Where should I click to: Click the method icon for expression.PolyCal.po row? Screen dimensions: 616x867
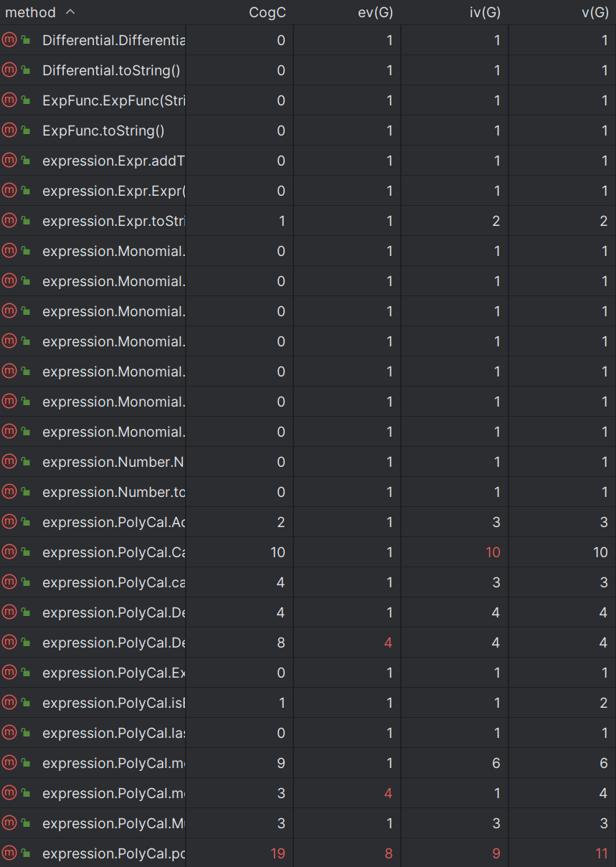tap(9, 853)
